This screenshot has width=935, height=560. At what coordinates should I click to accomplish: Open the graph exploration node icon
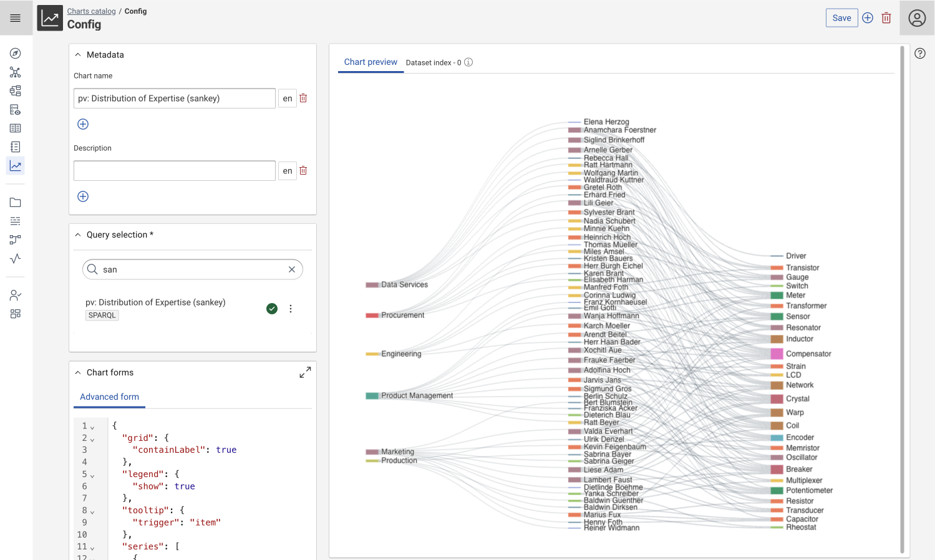point(15,72)
